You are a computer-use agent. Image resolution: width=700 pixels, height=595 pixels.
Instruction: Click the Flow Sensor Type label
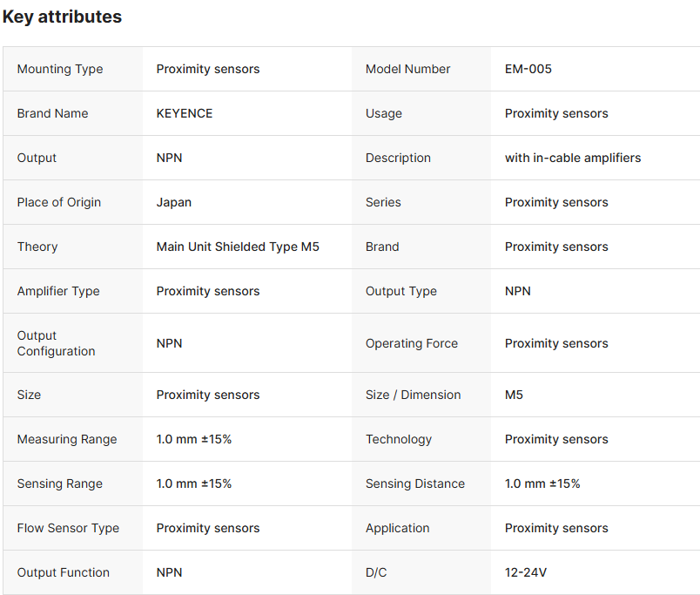click(68, 528)
